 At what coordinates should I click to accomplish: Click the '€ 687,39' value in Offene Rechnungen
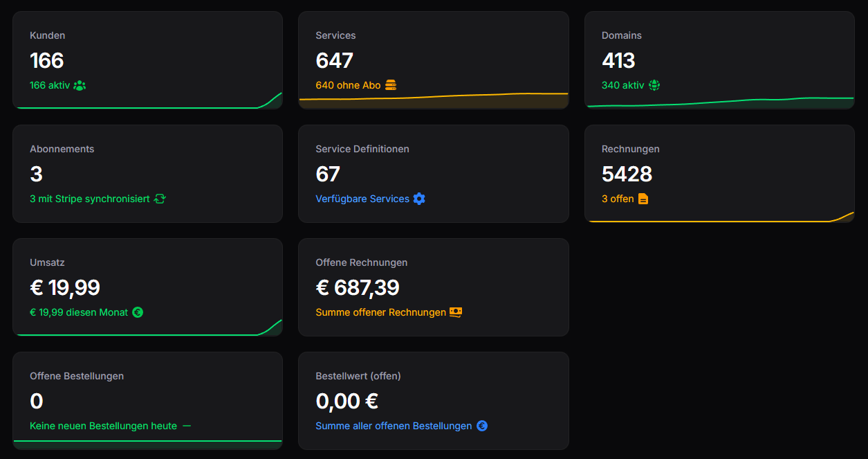point(358,287)
